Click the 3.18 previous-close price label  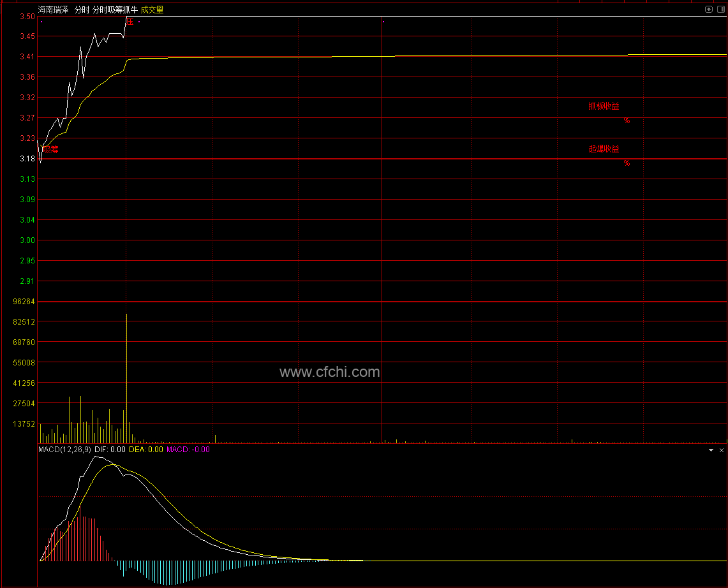click(x=27, y=159)
